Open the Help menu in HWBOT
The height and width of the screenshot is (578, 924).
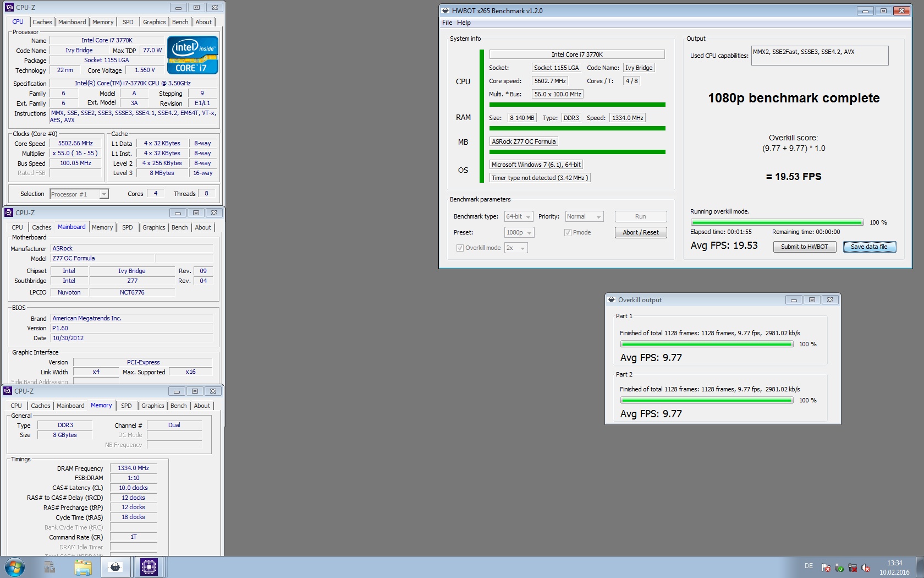tap(464, 23)
